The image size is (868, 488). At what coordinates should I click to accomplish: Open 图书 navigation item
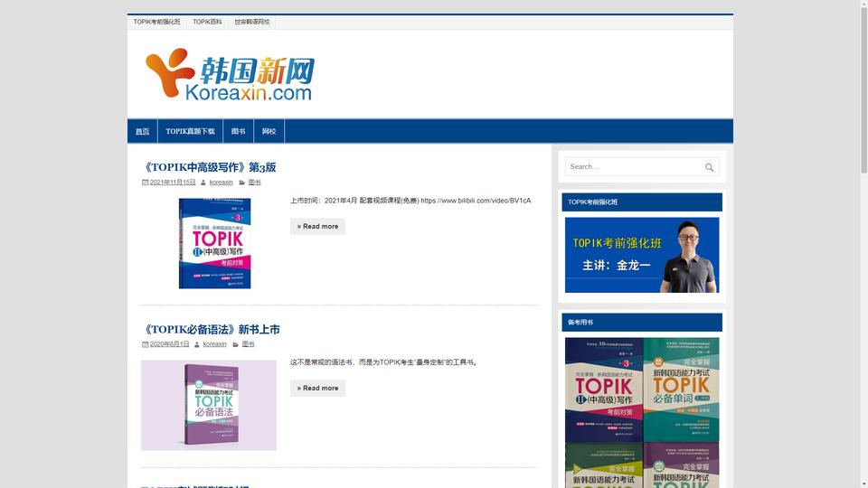click(238, 131)
